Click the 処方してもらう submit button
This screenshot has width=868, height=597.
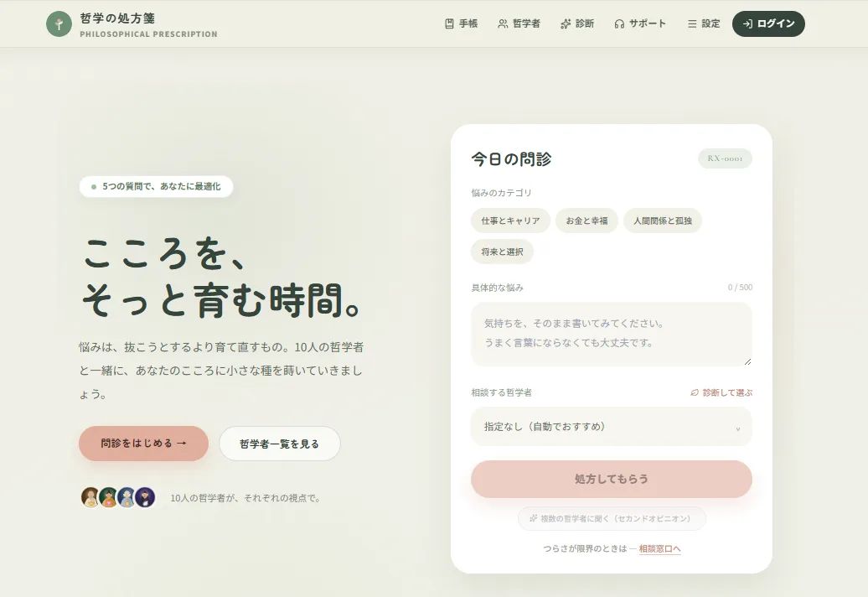point(612,479)
